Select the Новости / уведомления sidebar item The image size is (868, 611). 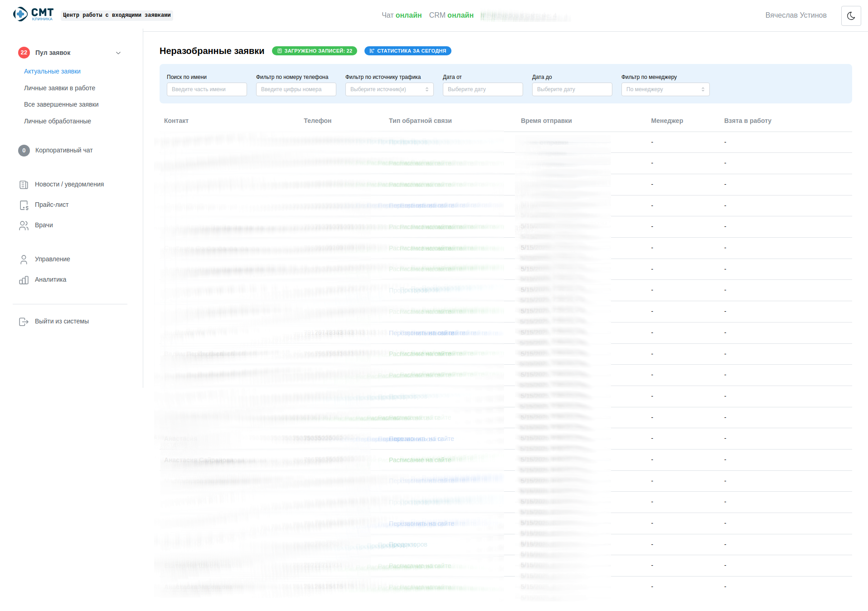[x=69, y=184]
